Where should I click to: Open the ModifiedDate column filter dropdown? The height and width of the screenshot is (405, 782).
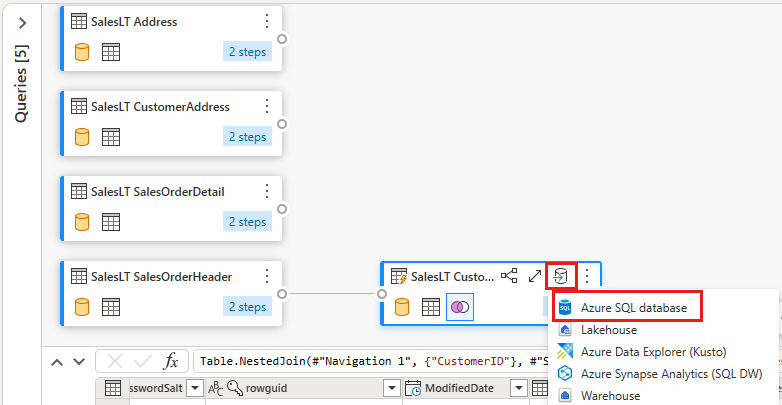click(520, 388)
